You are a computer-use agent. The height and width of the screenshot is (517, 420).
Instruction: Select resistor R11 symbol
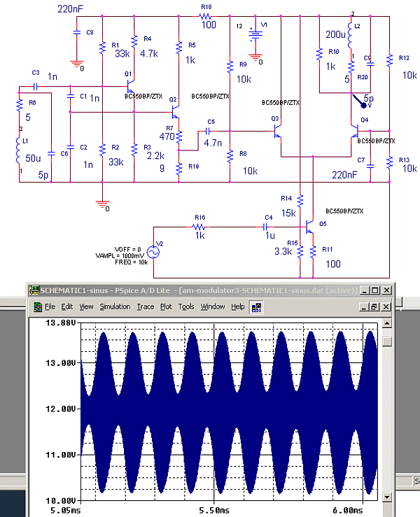(x=313, y=252)
